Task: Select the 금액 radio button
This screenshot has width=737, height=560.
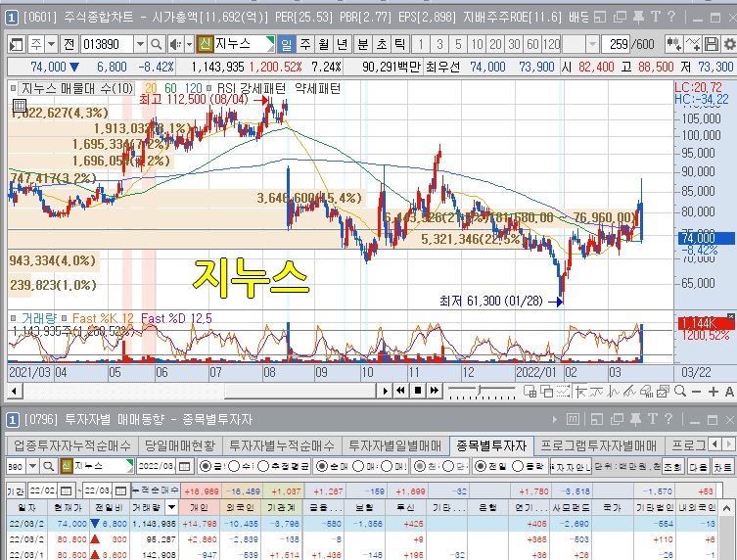Action: (206, 466)
